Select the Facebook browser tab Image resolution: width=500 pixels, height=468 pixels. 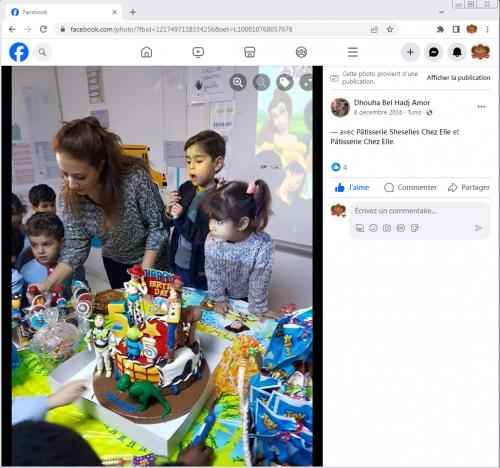click(x=63, y=12)
